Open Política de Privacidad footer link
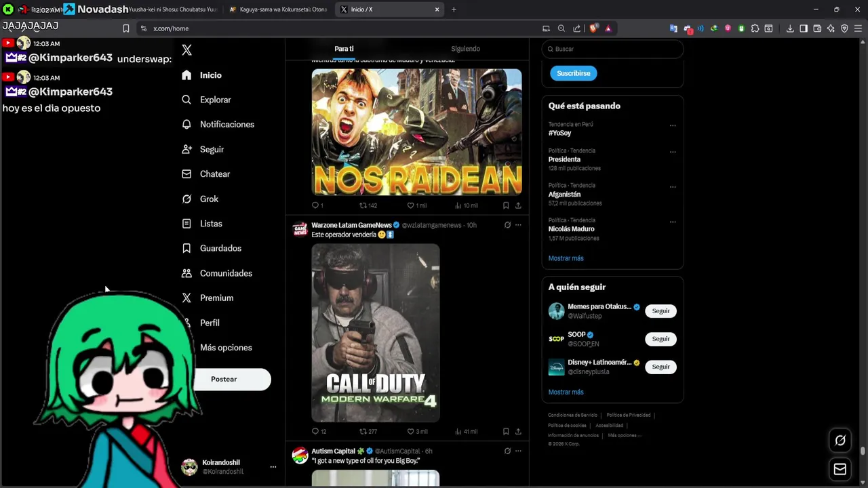Image resolution: width=868 pixels, height=488 pixels. click(628, 415)
